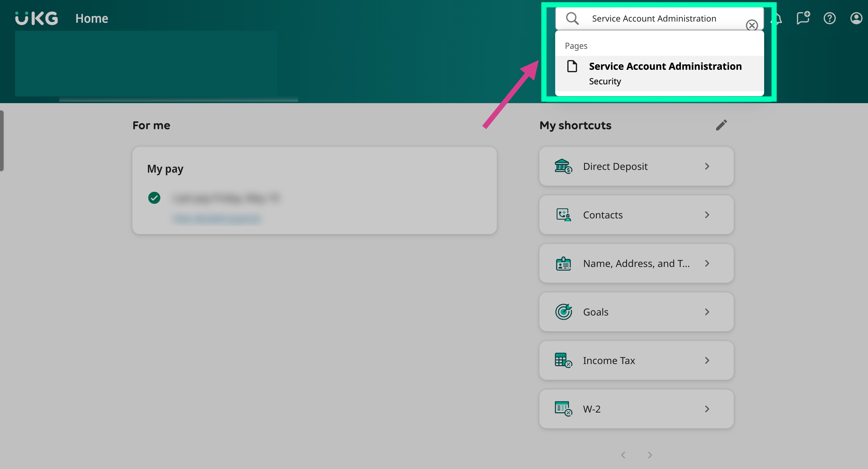
Task: Select Service Account Administration page result
Action: [665, 67]
